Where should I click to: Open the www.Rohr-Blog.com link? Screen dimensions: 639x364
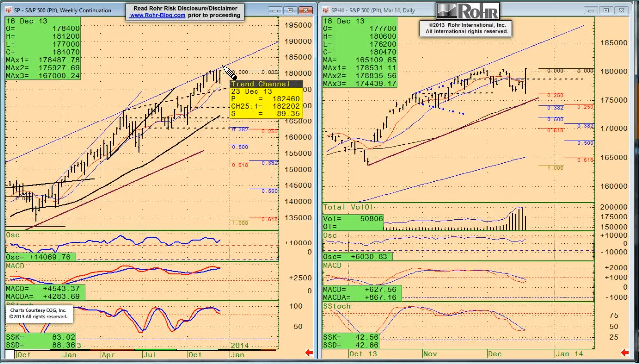click(x=157, y=15)
